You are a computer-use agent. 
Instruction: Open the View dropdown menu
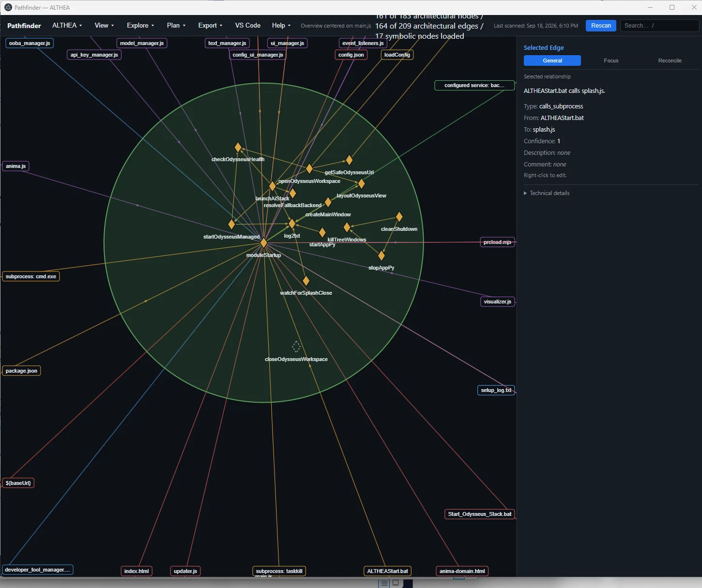point(105,26)
